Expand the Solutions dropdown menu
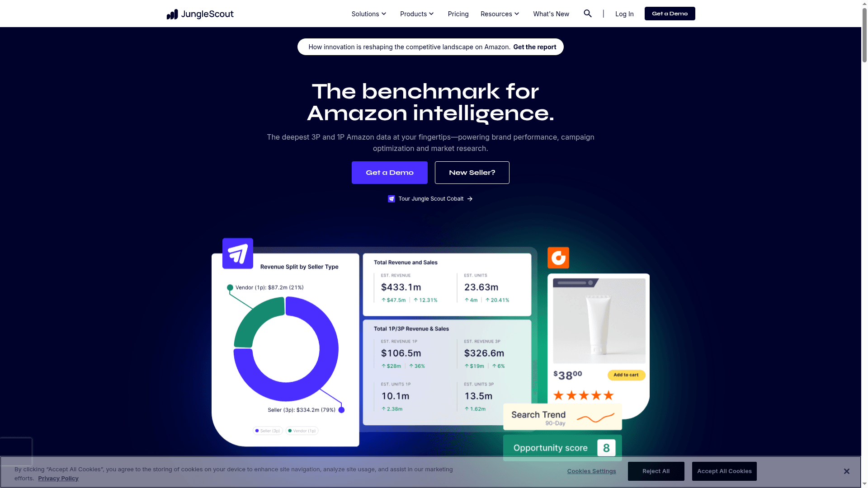The image size is (868, 488). coord(368,14)
